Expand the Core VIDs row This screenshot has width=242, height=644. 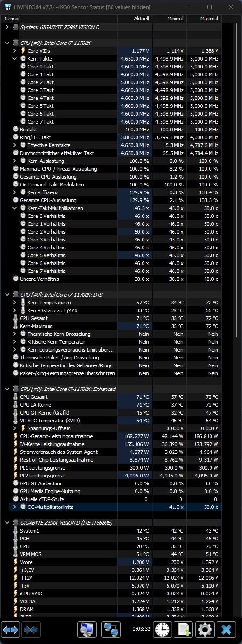point(15,51)
